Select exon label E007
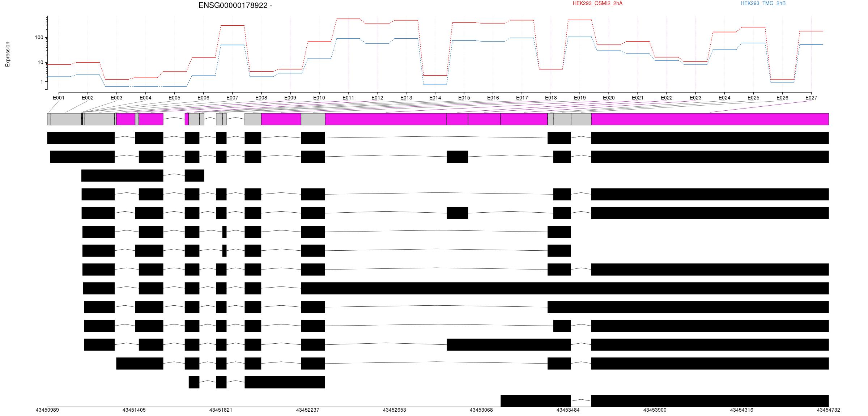The height and width of the screenshot is (416, 868). pyautogui.click(x=232, y=98)
